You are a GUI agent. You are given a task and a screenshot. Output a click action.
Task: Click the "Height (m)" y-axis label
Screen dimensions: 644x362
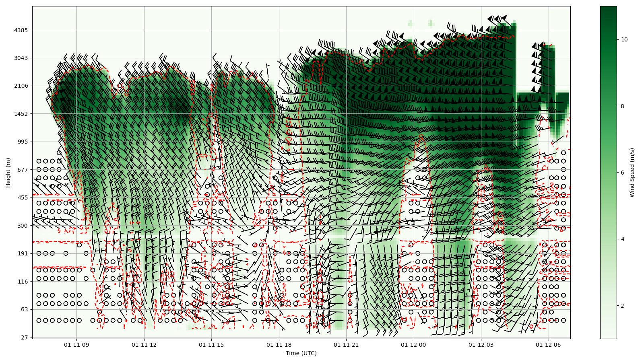point(8,173)
